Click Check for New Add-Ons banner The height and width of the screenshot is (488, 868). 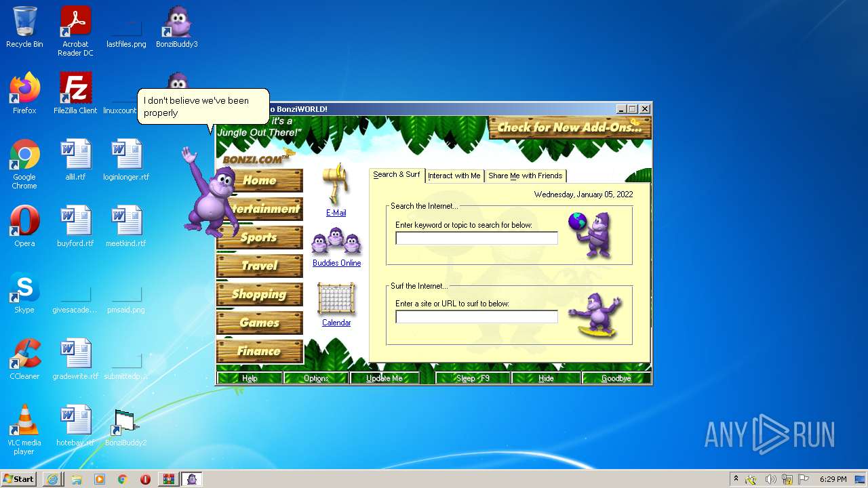point(570,127)
